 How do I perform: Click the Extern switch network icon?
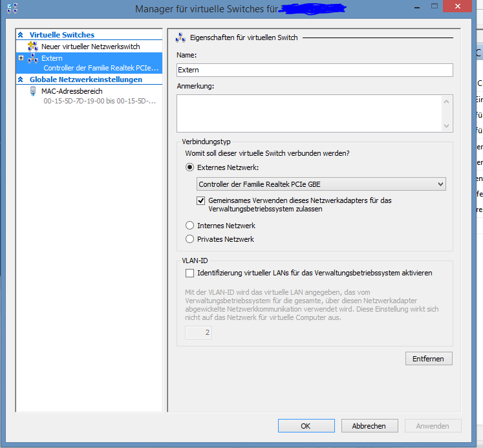click(32, 58)
